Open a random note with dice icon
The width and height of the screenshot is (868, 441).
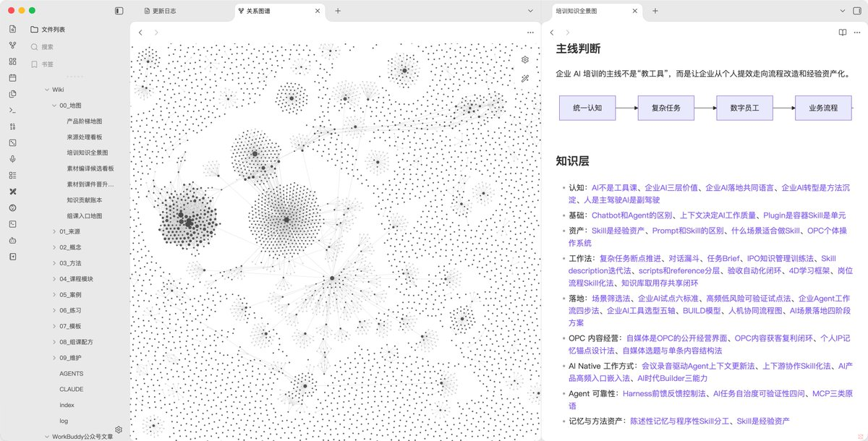pos(12,142)
